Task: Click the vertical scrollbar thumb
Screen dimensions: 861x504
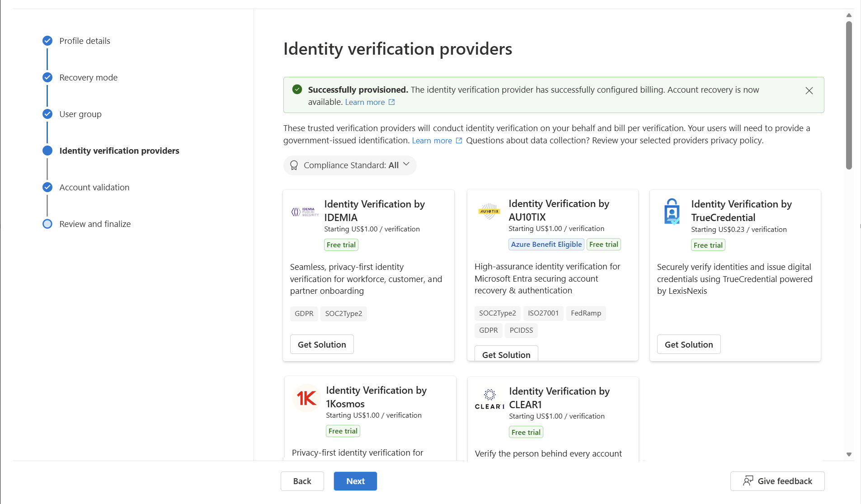Action: [849, 95]
